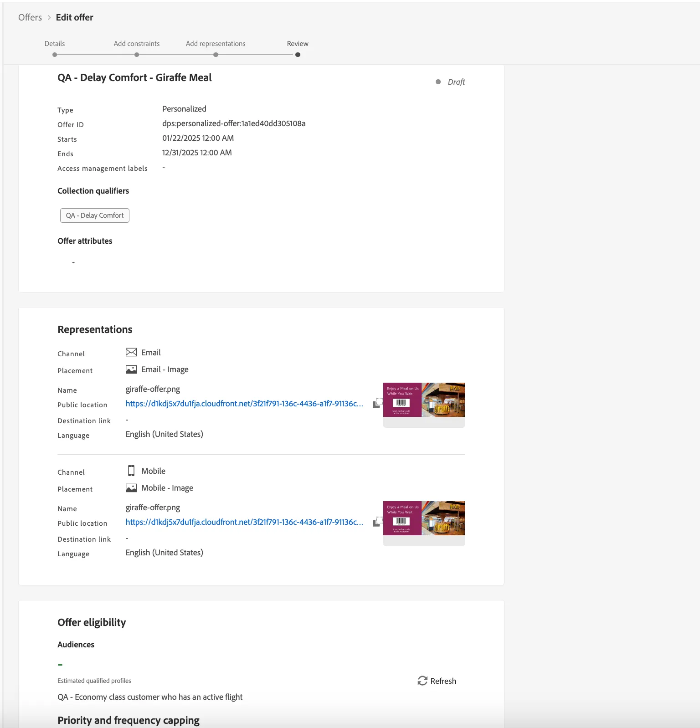Refresh estimated qualified profiles

pos(437,681)
